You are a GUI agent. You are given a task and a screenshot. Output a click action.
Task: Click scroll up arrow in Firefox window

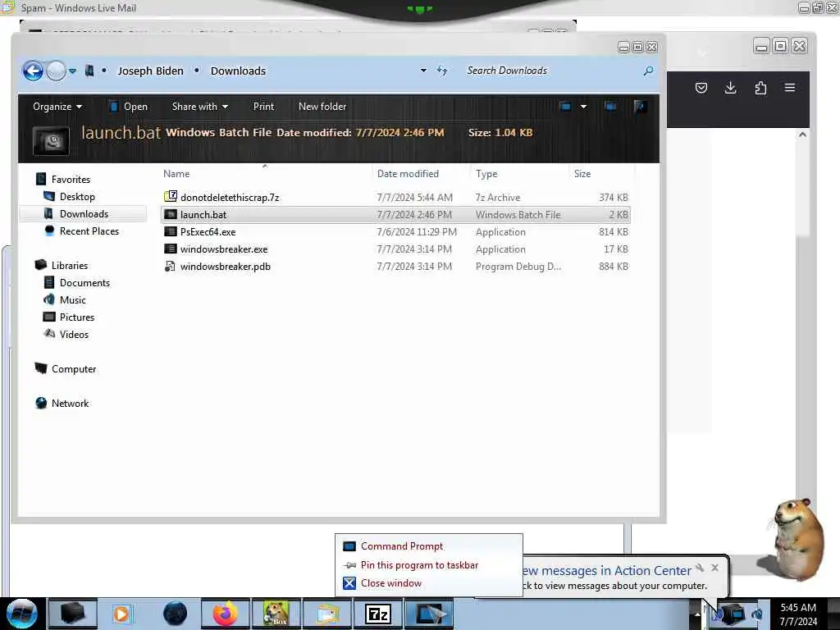point(802,135)
